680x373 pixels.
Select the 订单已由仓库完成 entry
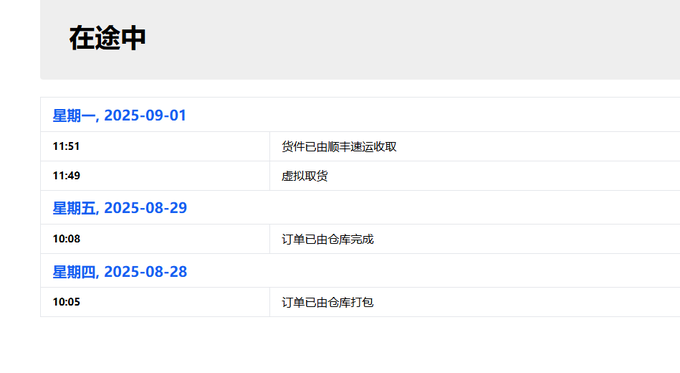tap(327, 239)
